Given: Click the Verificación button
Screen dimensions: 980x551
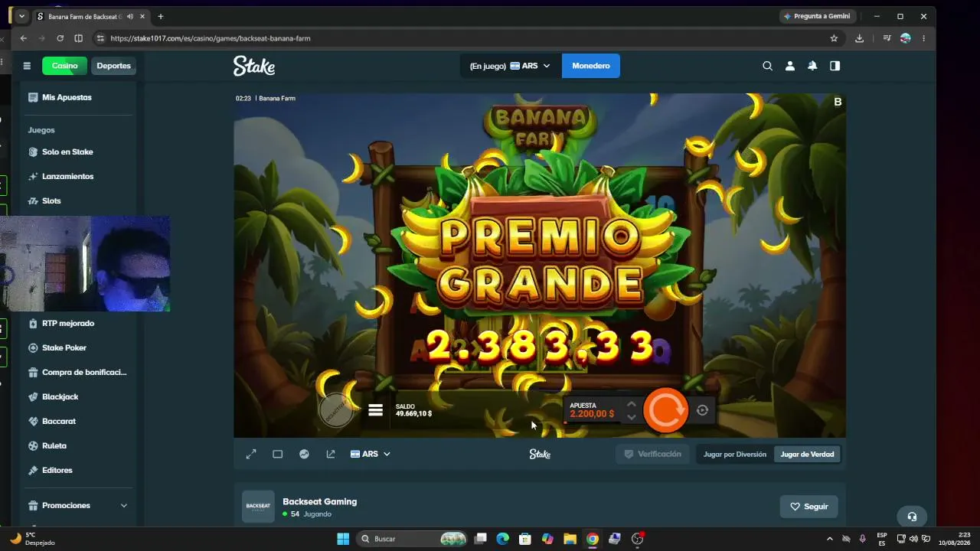Looking at the screenshot, I should click(x=652, y=454).
